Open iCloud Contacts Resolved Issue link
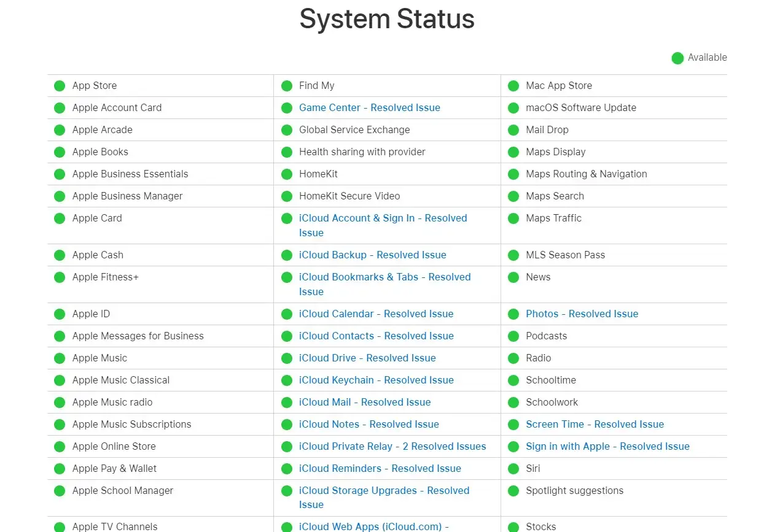 [x=376, y=336]
